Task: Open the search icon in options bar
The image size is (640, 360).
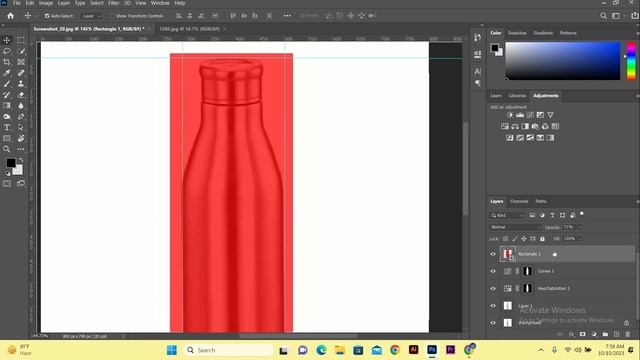Action: click(x=603, y=16)
